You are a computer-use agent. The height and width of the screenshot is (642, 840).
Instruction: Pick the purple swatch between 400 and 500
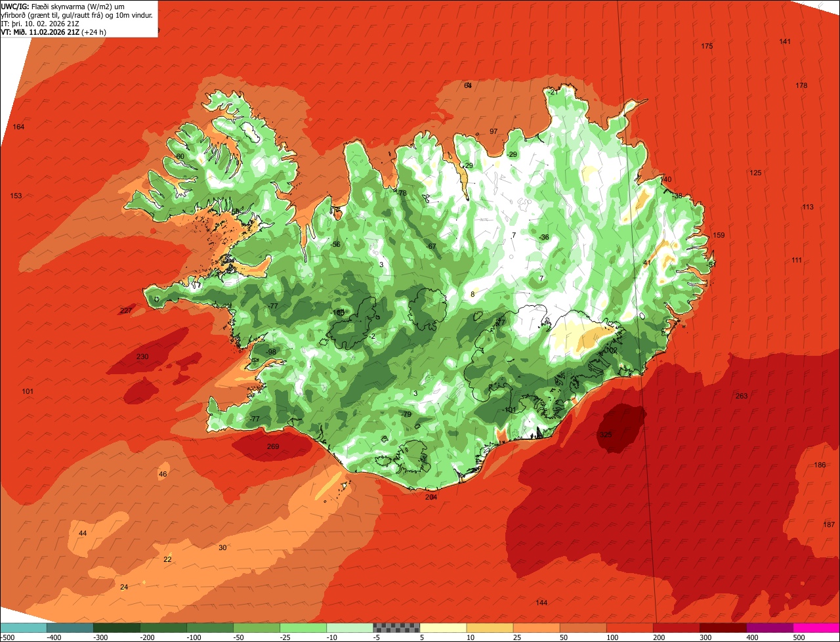[x=769, y=628]
